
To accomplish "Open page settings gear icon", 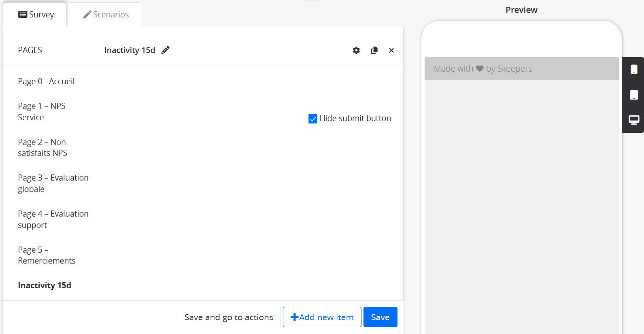I will (356, 50).
